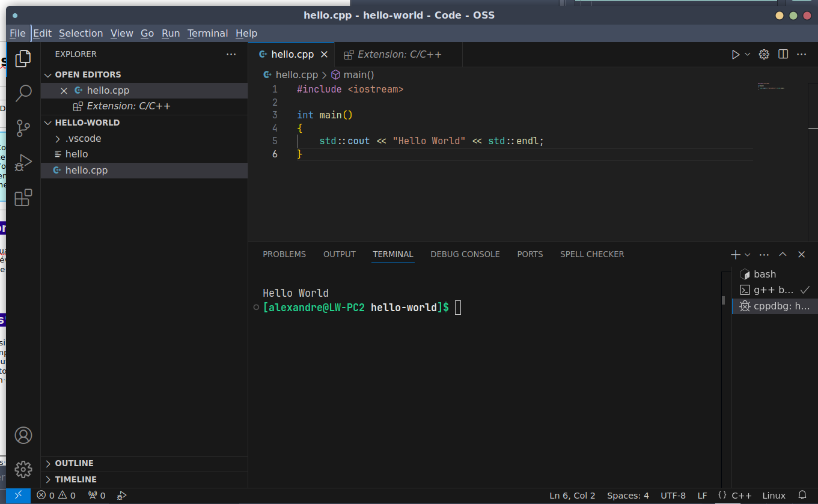Switch to the Debug Console tab
The width and height of the screenshot is (818, 504).
[x=465, y=254]
